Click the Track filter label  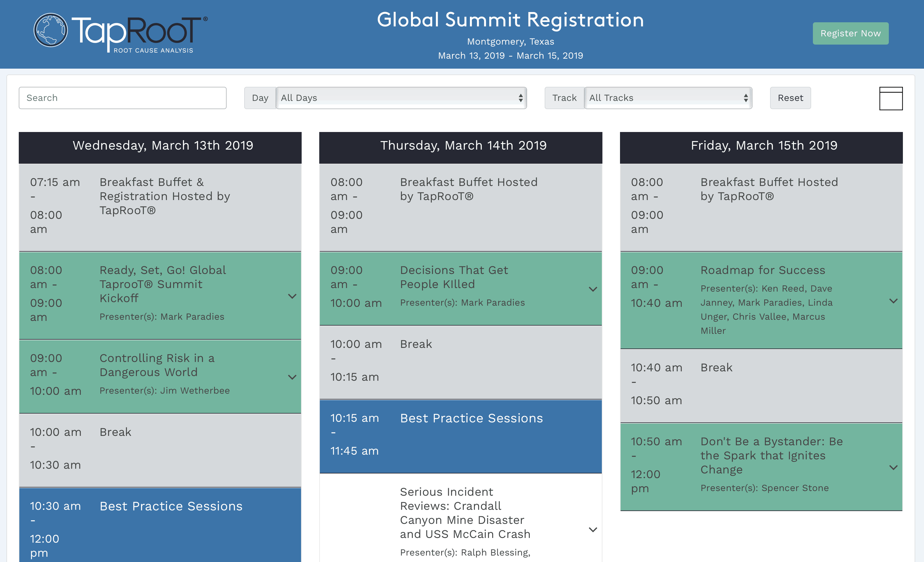564,98
